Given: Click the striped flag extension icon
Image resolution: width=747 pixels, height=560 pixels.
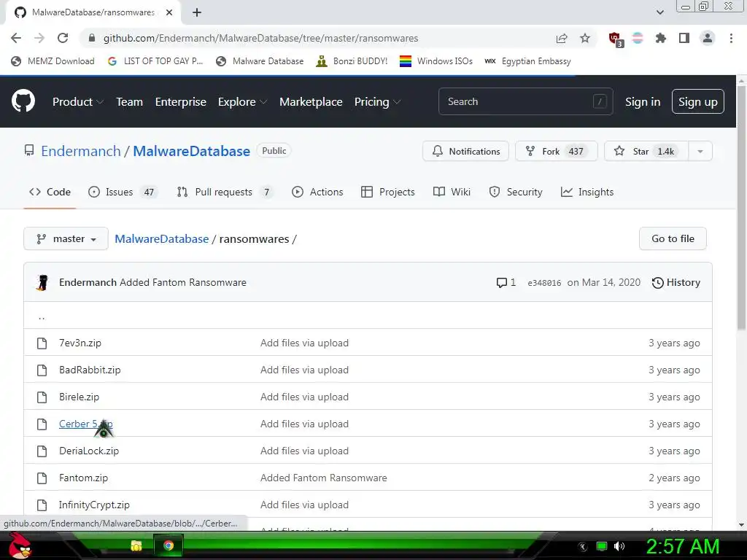Looking at the screenshot, I should coord(638,38).
